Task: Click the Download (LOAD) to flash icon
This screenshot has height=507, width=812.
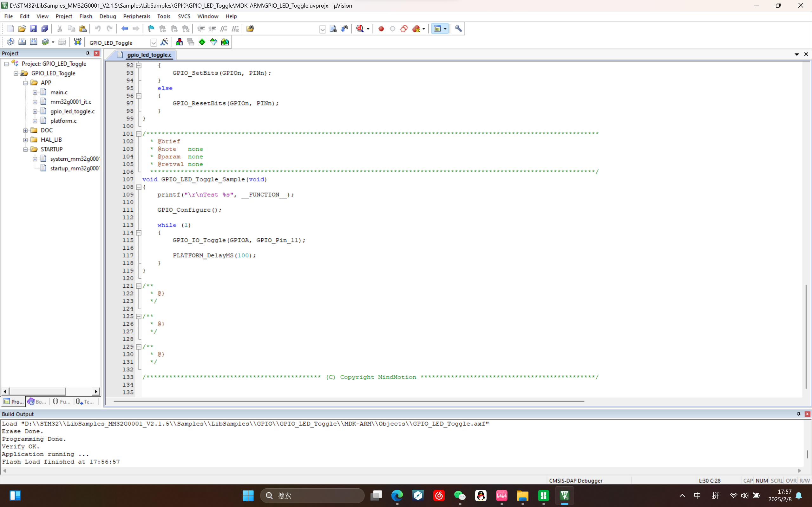Action: (x=77, y=42)
